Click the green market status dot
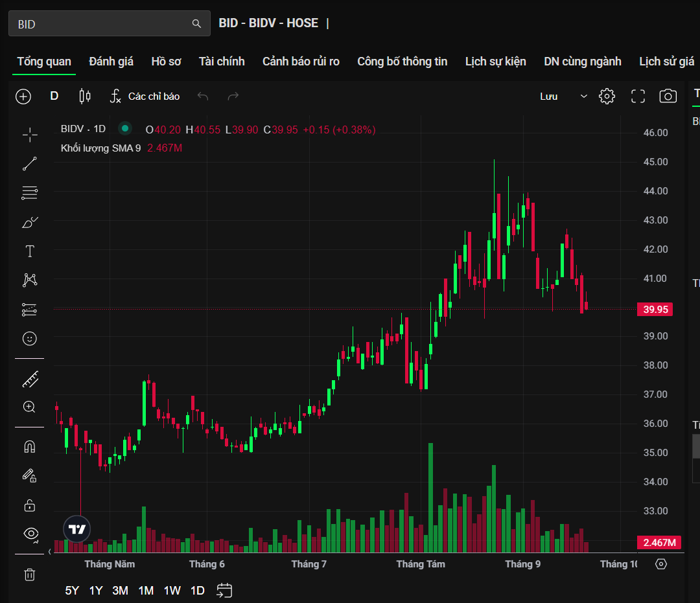The height and width of the screenshot is (603, 700). click(x=125, y=128)
